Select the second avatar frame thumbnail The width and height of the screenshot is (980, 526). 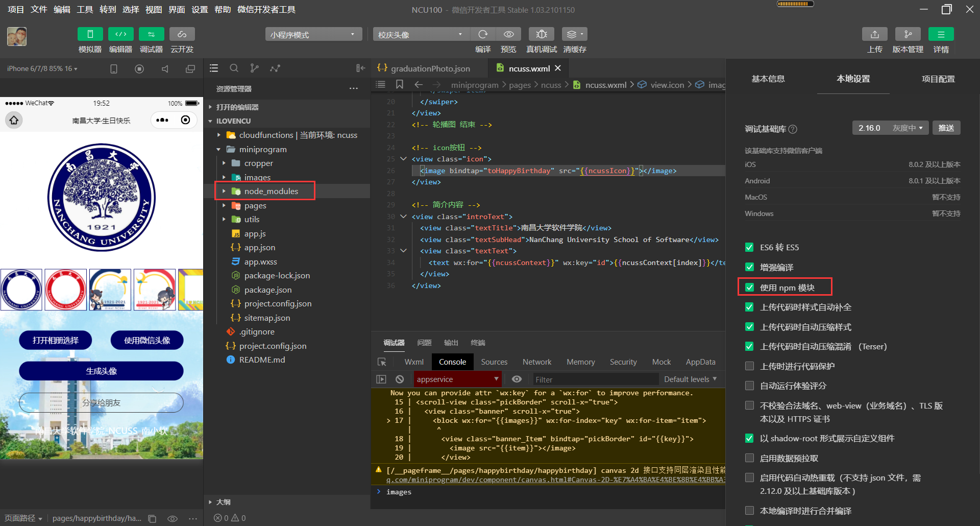[x=65, y=290]
